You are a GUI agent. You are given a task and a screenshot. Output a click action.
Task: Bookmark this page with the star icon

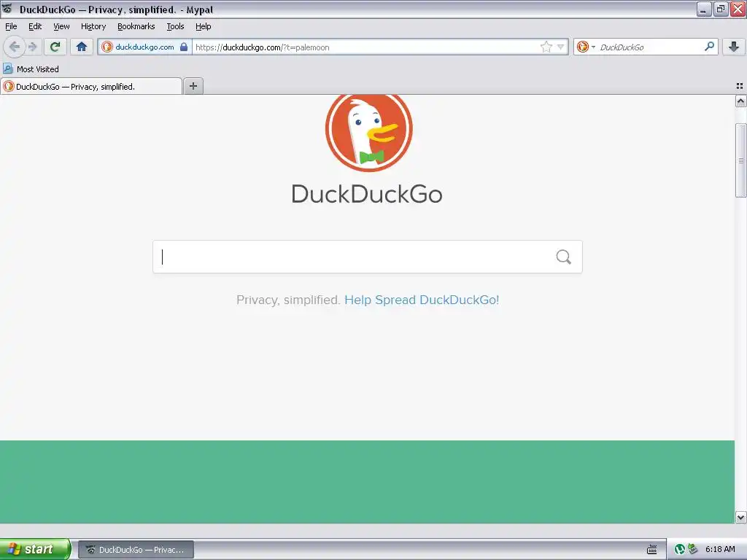546,47
